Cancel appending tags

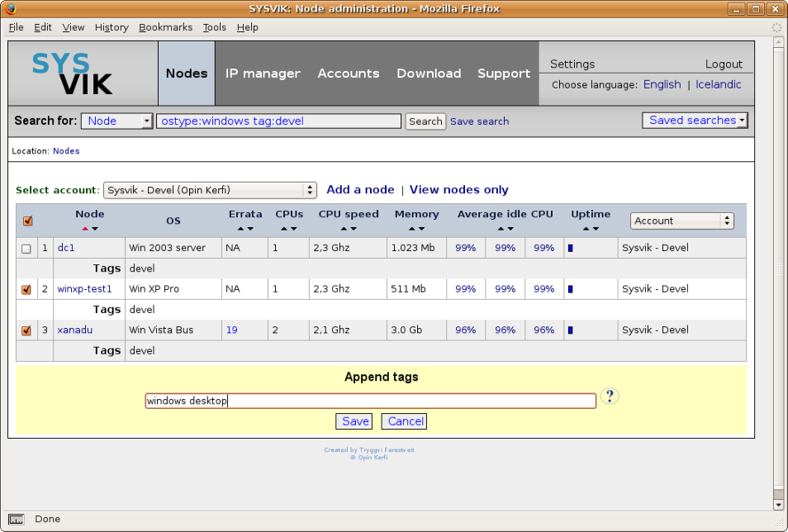click(x=404, y=421)
